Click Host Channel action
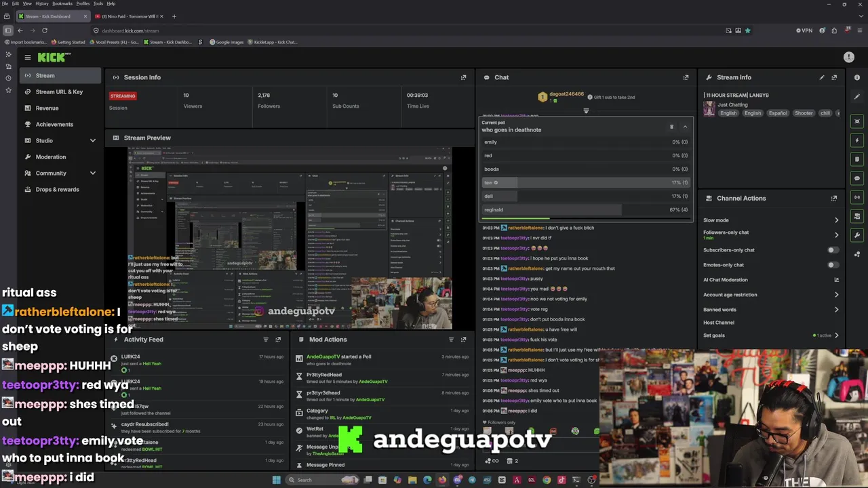 coord(719,323)
